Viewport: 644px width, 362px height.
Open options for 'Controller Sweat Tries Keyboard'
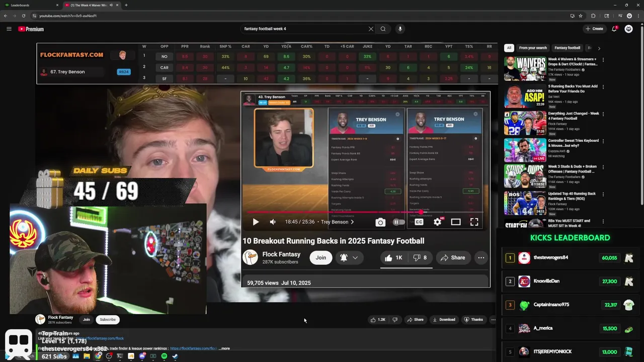(x=603, y=141)
